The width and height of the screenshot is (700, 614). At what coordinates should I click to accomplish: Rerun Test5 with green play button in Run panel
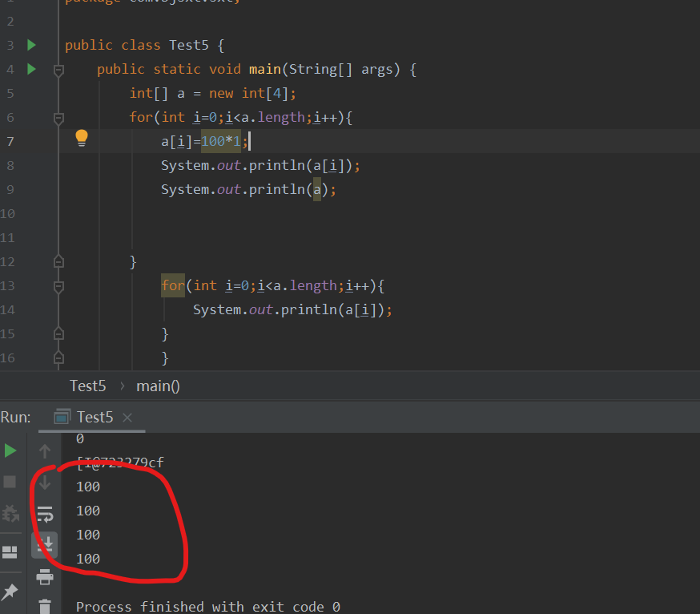[x=10, y=450]
